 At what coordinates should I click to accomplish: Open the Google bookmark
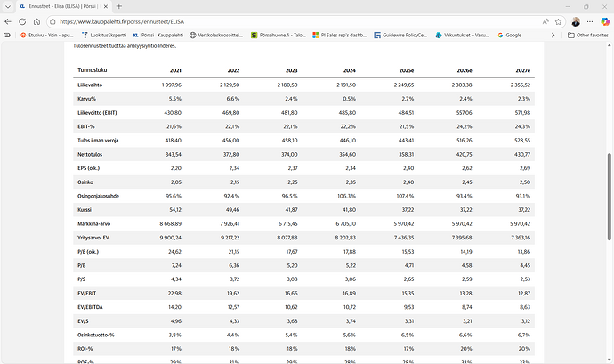(508, 35)
